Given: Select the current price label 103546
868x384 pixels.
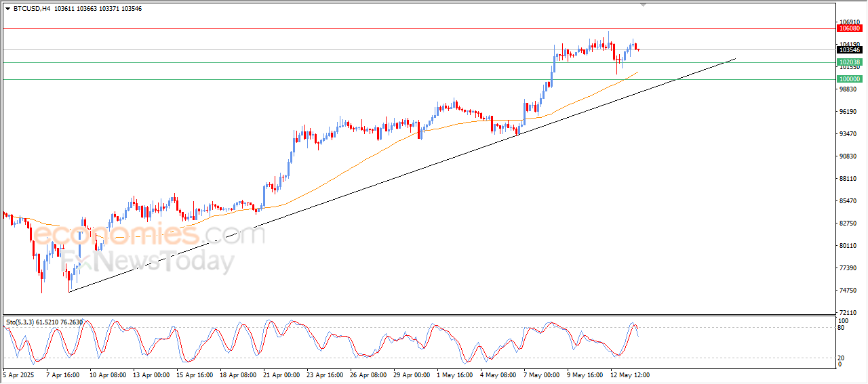Looking at the screenshot, I should [x=850, y=50].
